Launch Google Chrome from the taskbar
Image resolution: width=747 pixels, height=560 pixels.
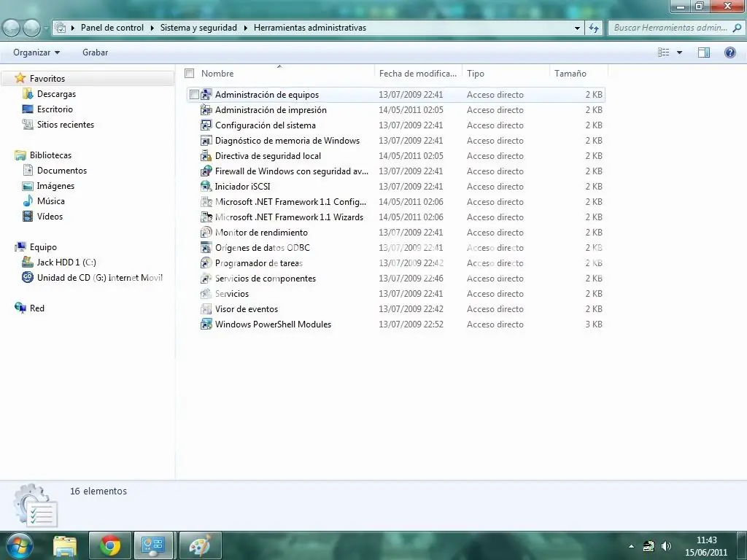tap(110, 545)
